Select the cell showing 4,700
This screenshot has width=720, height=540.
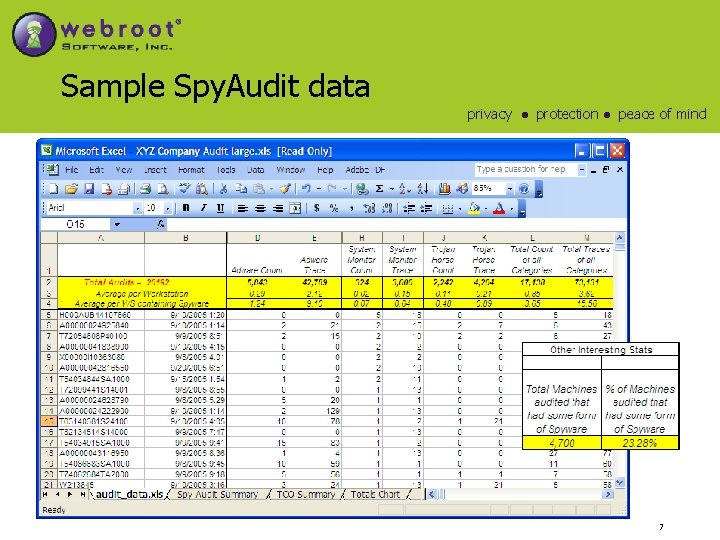coord(562,443)
